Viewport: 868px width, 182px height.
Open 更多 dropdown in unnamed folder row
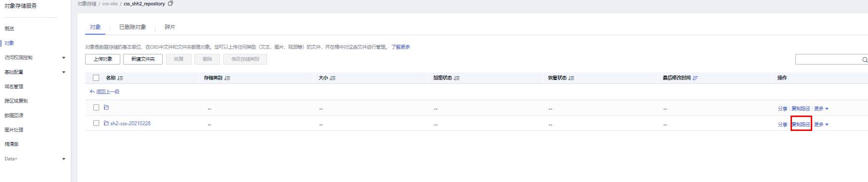pos(821,109)
